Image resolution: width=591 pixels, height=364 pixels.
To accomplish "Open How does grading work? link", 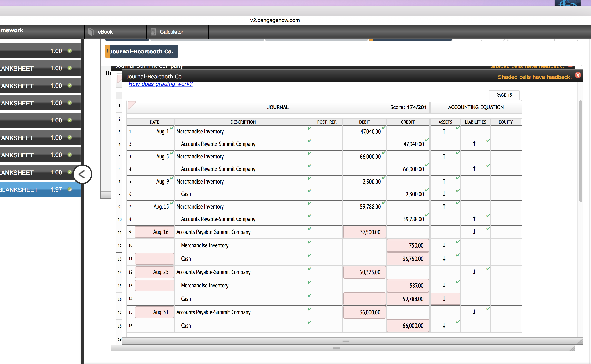I will click(160, 84).
